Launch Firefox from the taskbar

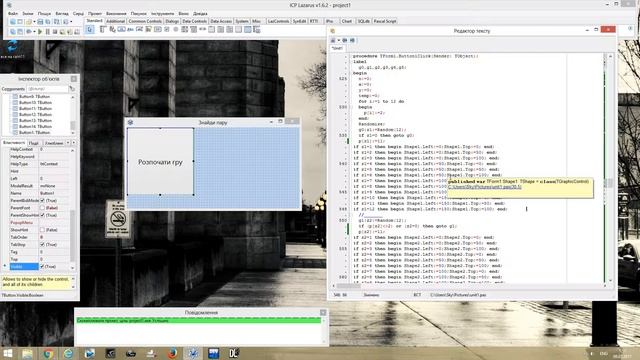pos(172,353)
